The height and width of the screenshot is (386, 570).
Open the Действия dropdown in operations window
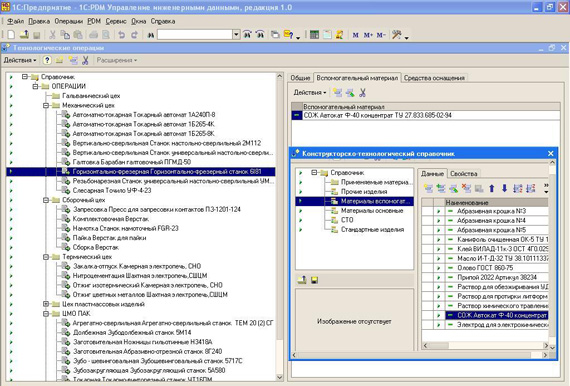[20, 60]
